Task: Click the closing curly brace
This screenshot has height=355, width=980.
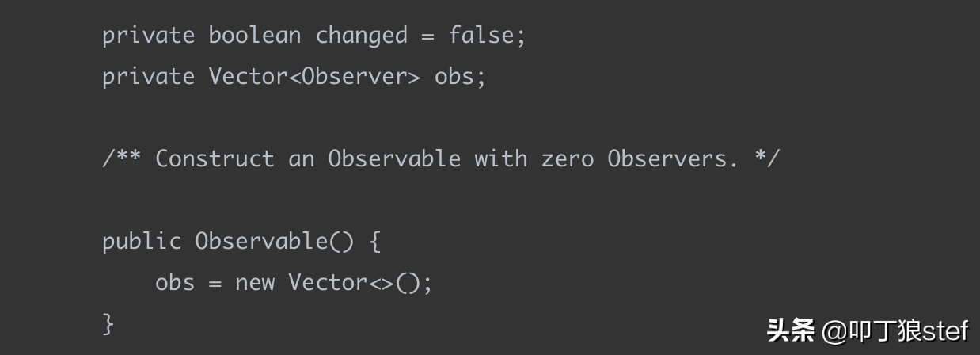Action: pos(108,324)
